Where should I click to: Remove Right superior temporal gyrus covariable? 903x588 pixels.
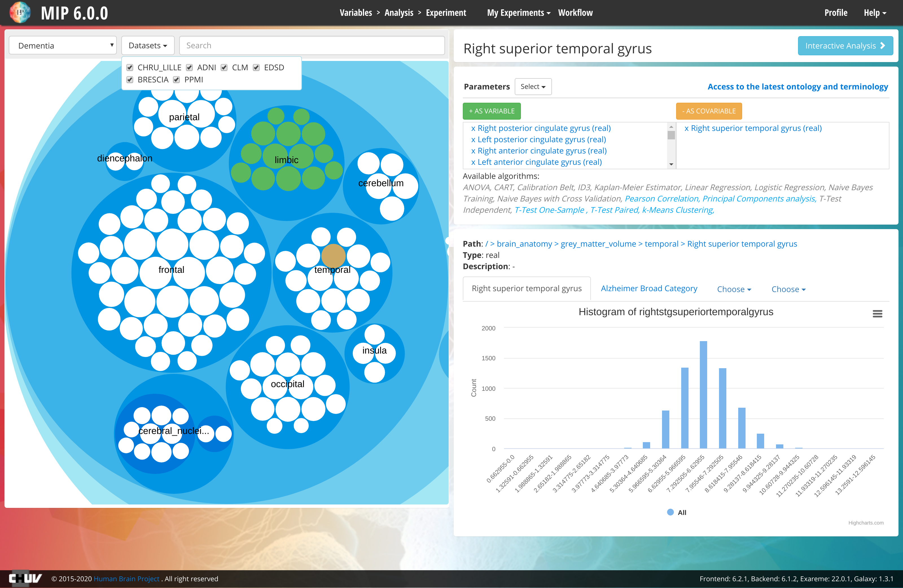click(686, 128)
